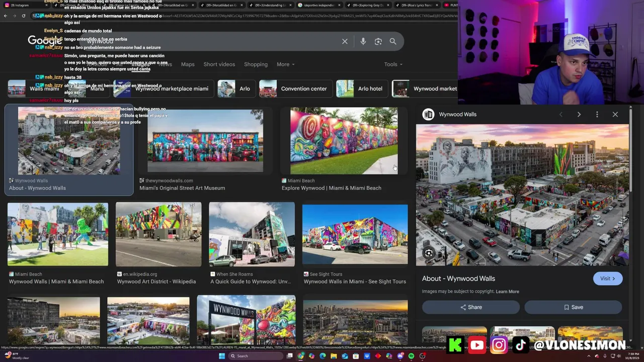Open Explore Wynwood Miami Beach image

coord(344,141)
